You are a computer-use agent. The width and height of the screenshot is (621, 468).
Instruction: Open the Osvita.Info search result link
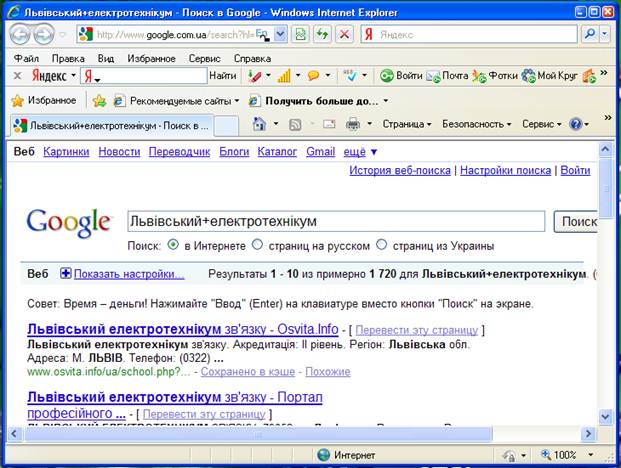tap(183, 329)
